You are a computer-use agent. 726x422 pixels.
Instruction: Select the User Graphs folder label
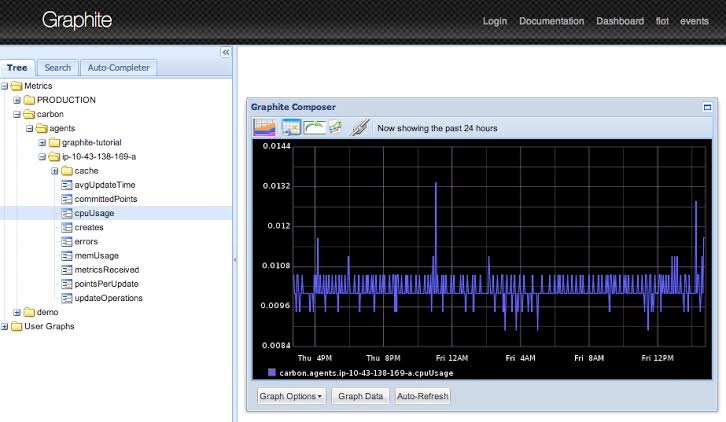(49, 327)
